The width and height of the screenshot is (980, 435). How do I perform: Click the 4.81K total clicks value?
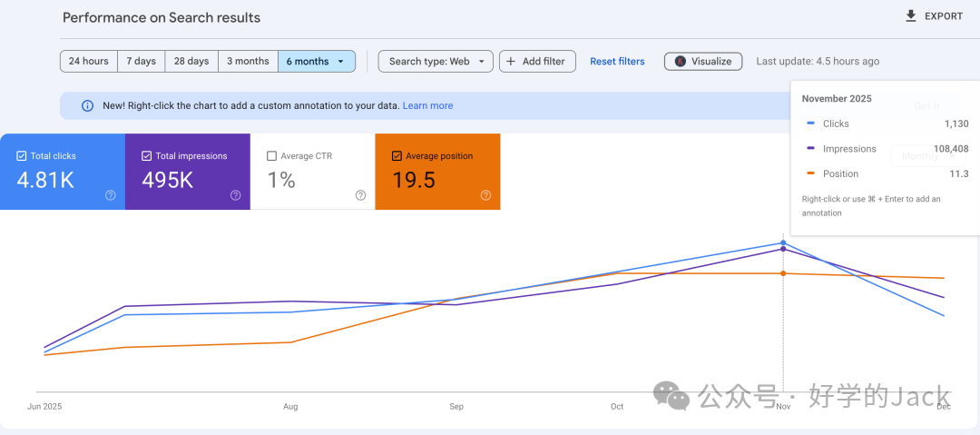coord(45,180)
